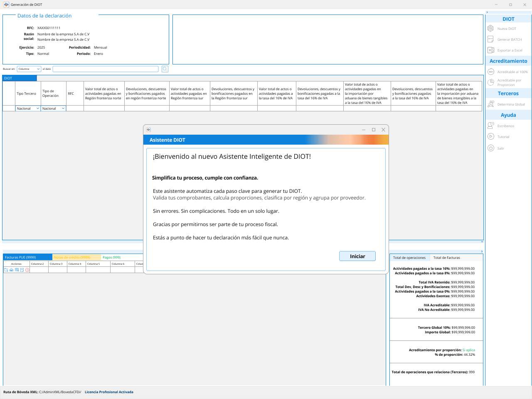The width and height of the screenshot is (532, 399).
Task: Select the Acreditable por Proporcion pie icon
Action: (x=490, y=82)
